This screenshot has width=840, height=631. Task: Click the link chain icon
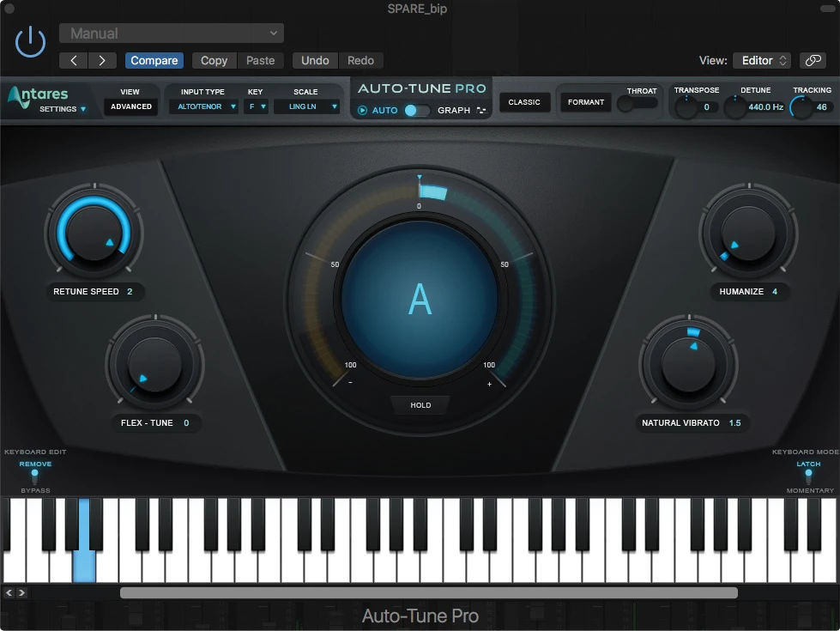812,60
